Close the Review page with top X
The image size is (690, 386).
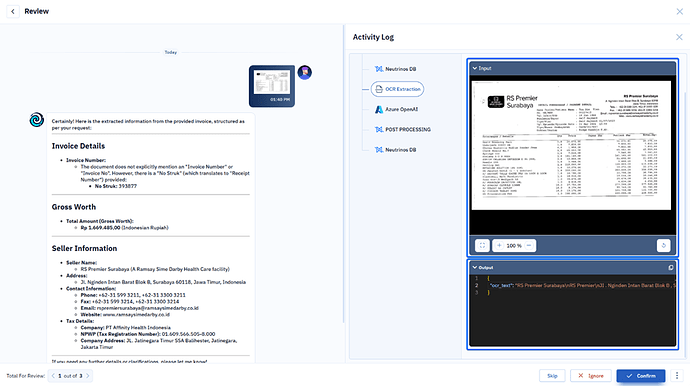tap(679, 11)
